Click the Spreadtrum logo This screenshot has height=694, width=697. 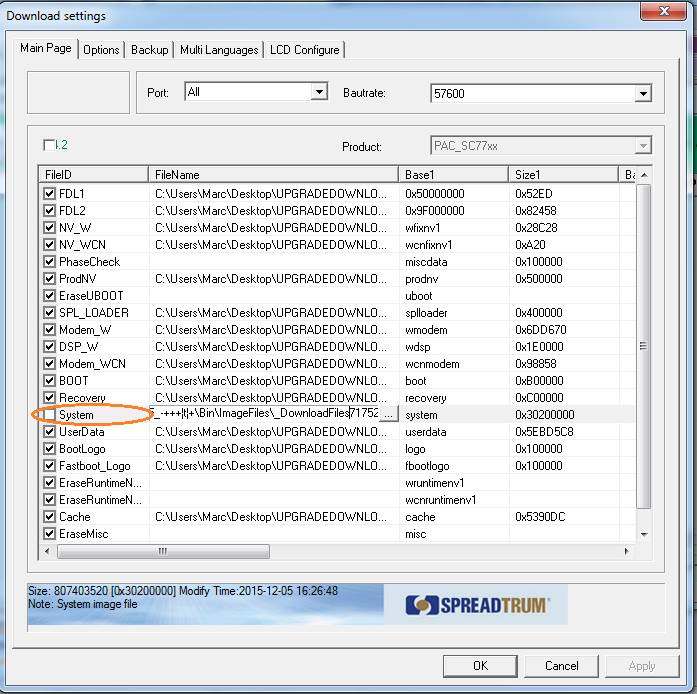pos(478,605)
